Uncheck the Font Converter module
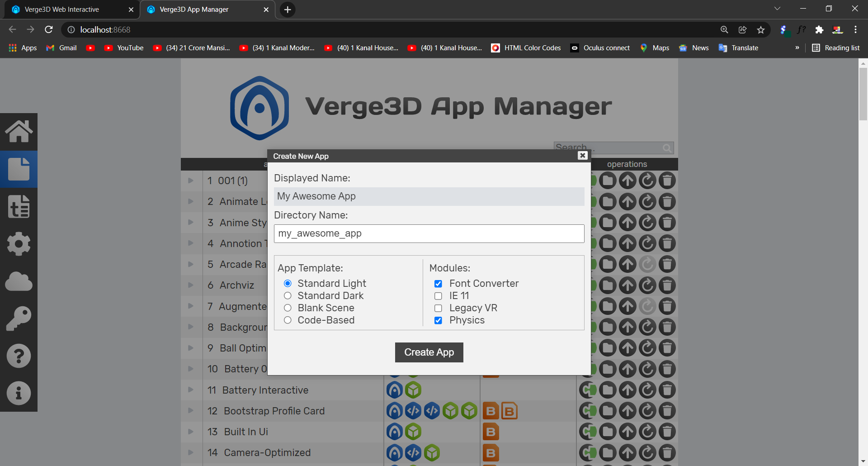Screen dimensions: 868x466 (438, 284)
